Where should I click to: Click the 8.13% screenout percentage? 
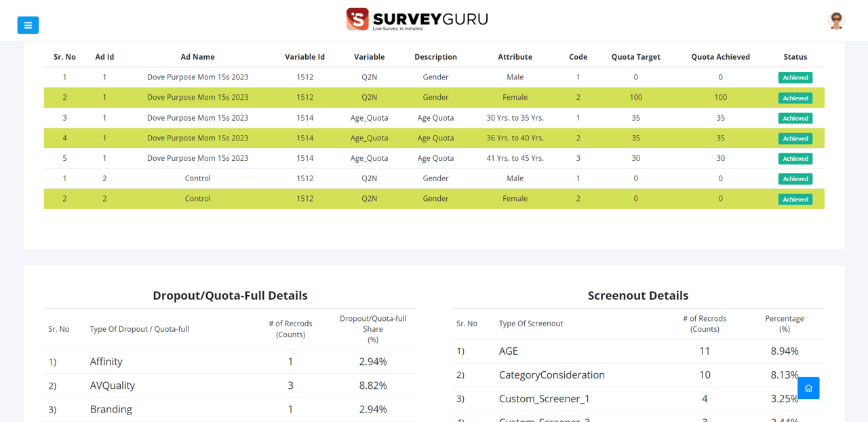click(785, 375)
